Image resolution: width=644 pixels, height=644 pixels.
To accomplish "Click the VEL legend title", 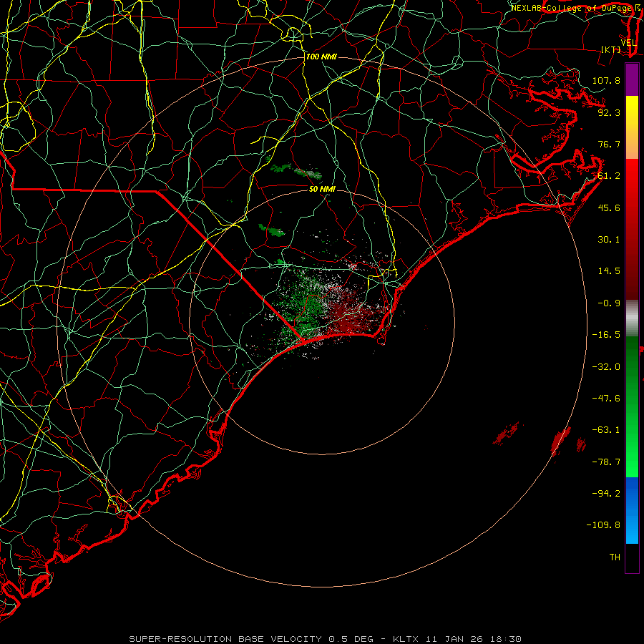I will point(628,43).
